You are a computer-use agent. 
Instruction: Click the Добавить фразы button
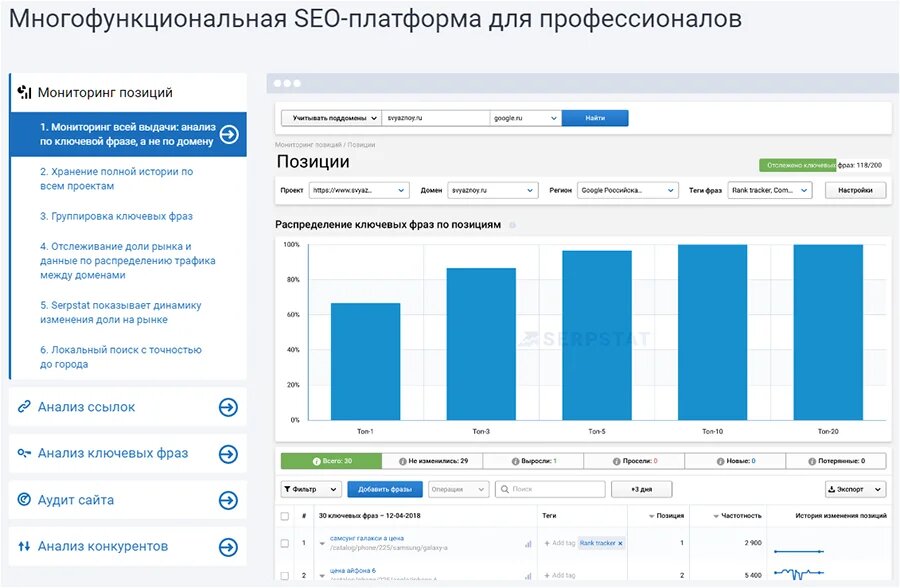385,489
